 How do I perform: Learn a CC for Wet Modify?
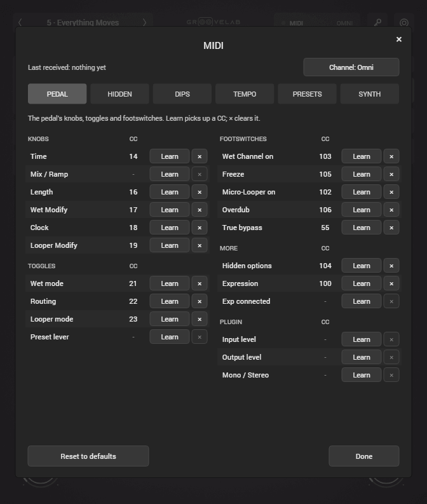[x=170, y=210]
